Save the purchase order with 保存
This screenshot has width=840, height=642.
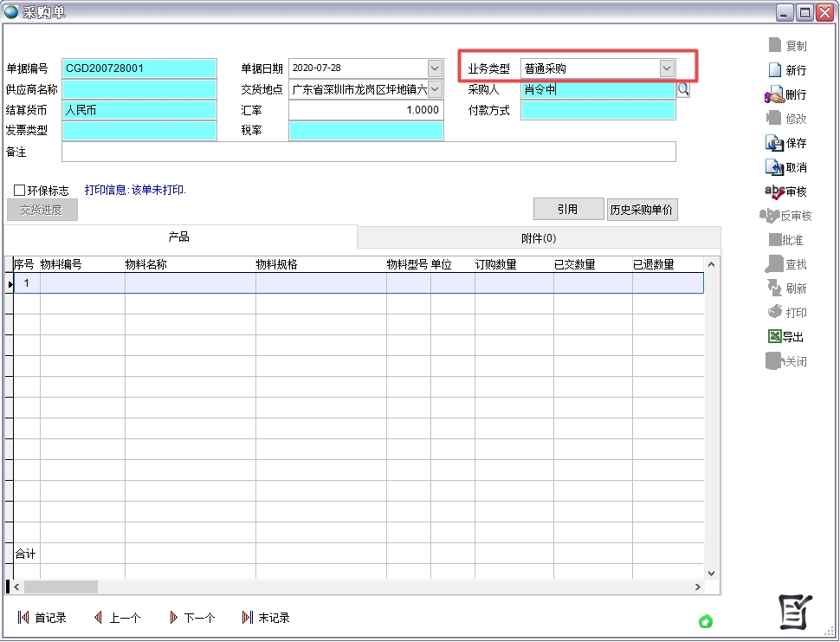point(774,143)
